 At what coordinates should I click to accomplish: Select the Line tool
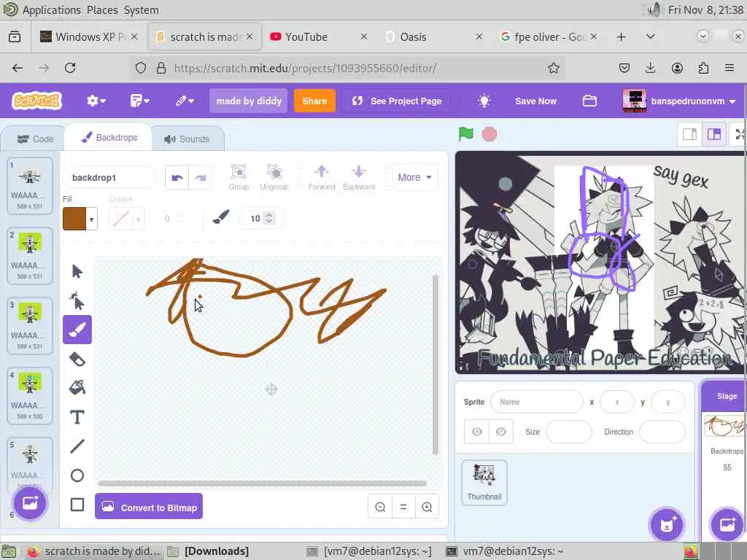tap(77, 446)
